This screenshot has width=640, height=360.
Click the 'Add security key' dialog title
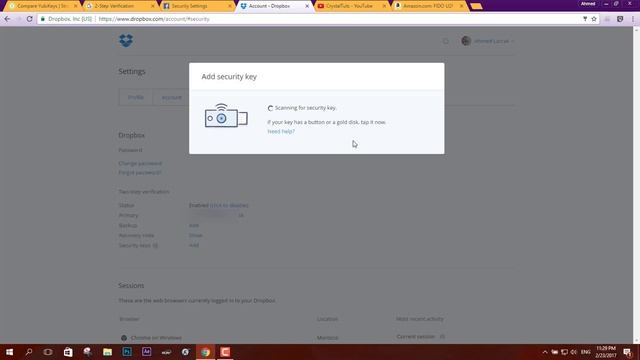(x=229, y=77)
